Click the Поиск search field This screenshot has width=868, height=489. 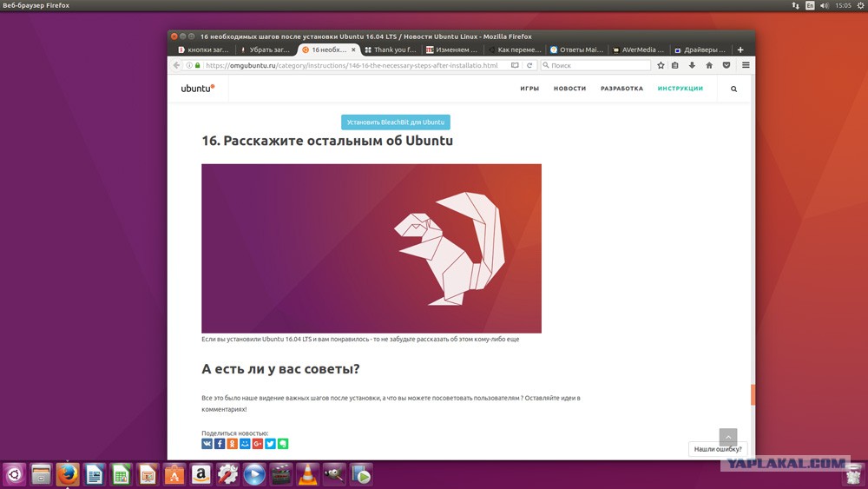[595, 65]
